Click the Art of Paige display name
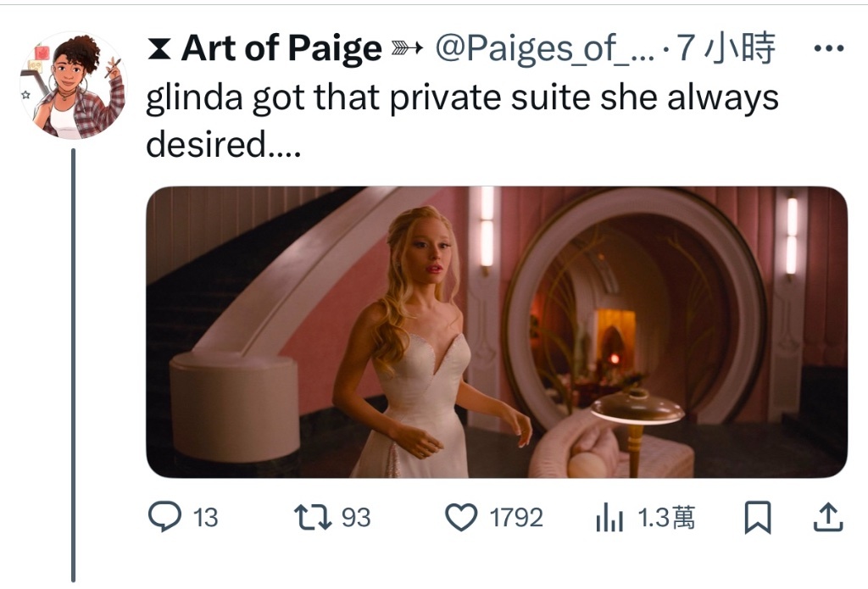This screenshot has width=868, height=589. [281, 48]
